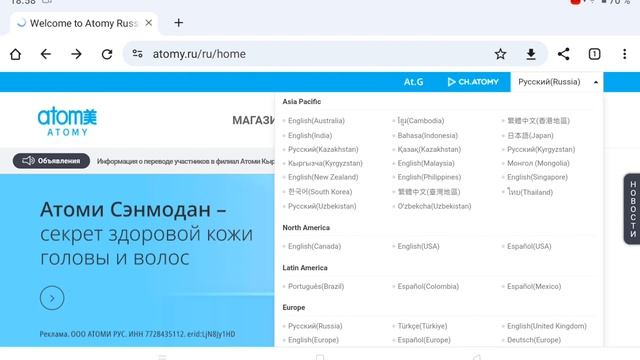Image resolution: width=640 pixels, height=360 pixels.
Task: Choose the Hong Kong Chinese language option
Action: coord(538,121)
